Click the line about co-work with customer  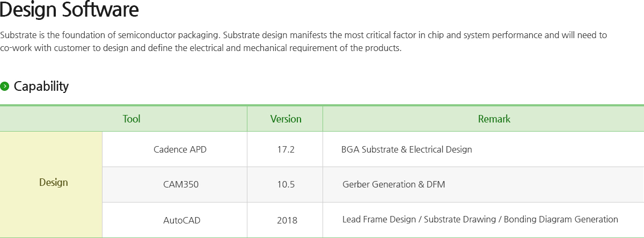click(x=201, y=48)
